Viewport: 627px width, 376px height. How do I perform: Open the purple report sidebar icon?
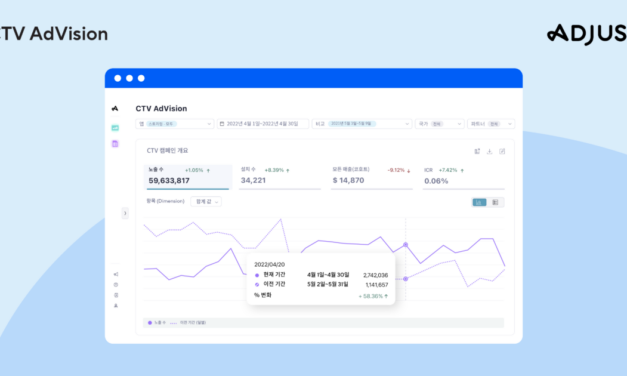[115, 144]
